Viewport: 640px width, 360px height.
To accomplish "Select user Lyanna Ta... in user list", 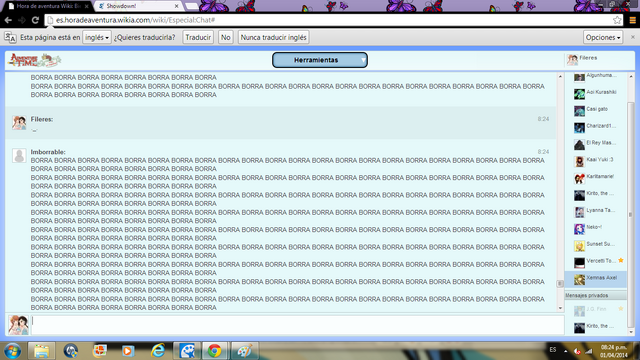I will click(x=596, y=211).
